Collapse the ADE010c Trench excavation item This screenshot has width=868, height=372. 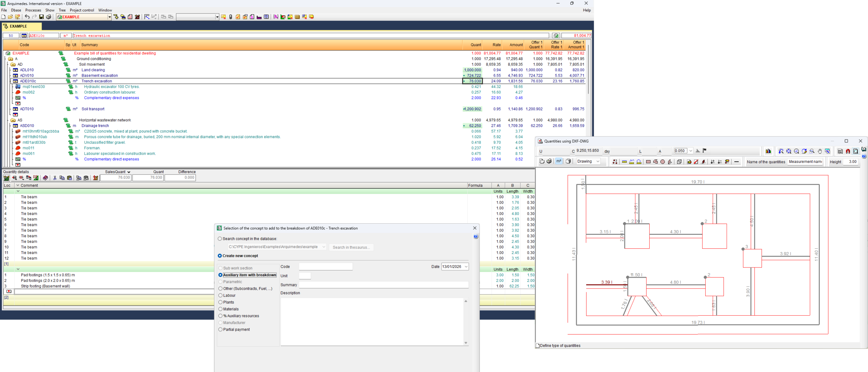pyautogui.click(x=16, y=81)
